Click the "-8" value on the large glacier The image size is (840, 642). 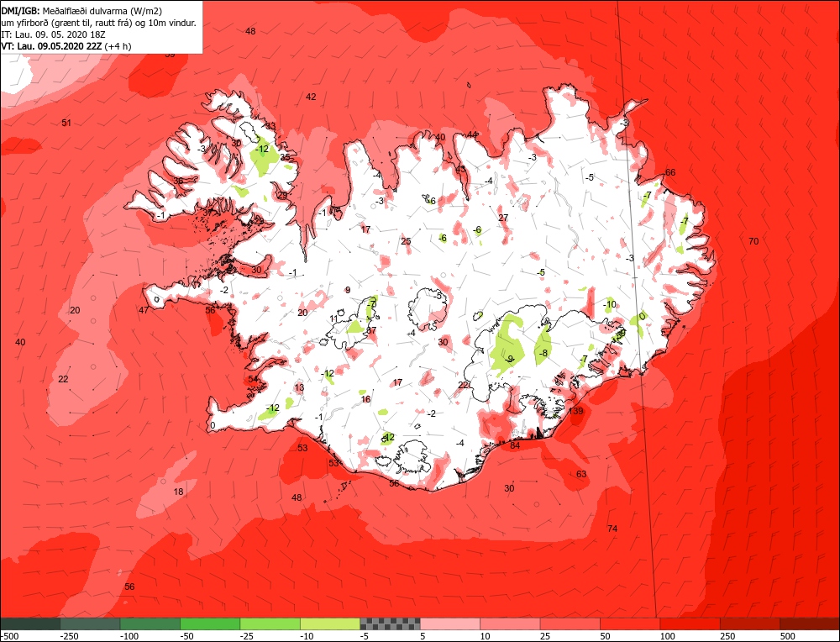click(543, 353)
